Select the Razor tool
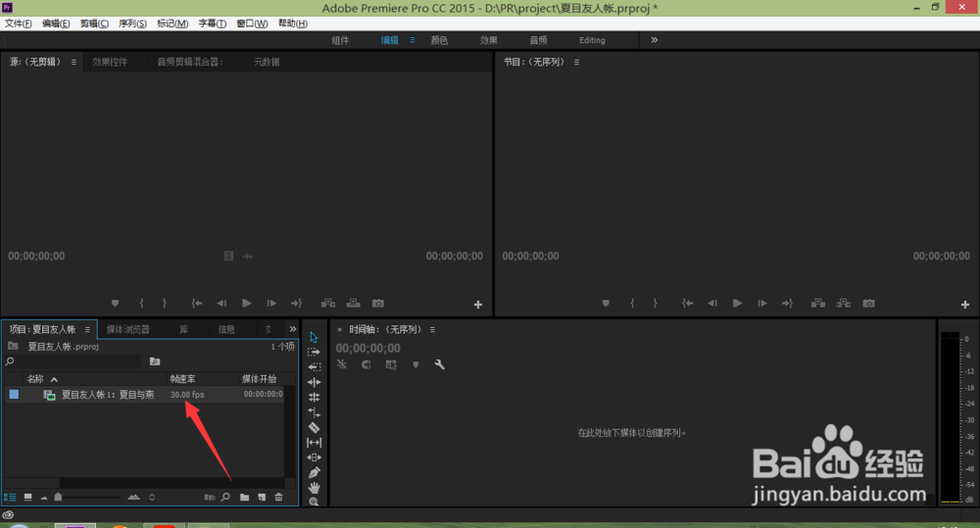 click(x=314, y=427)
